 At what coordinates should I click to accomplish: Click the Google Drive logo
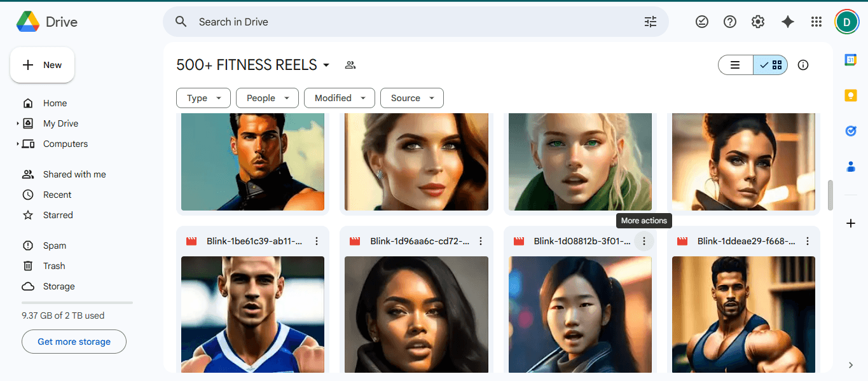[x=28, y=22]
